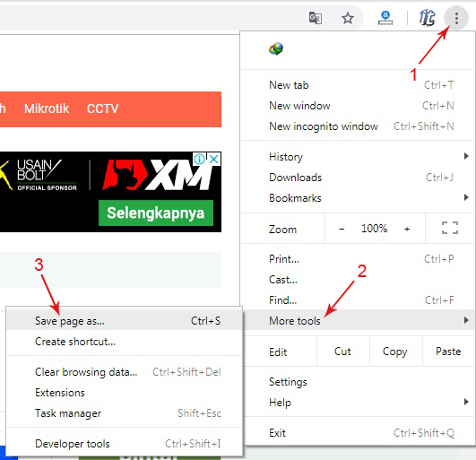The width and height of the screenshot is (476, 460).
Task: Open a New incognito window
Action: tap(359, 126)
